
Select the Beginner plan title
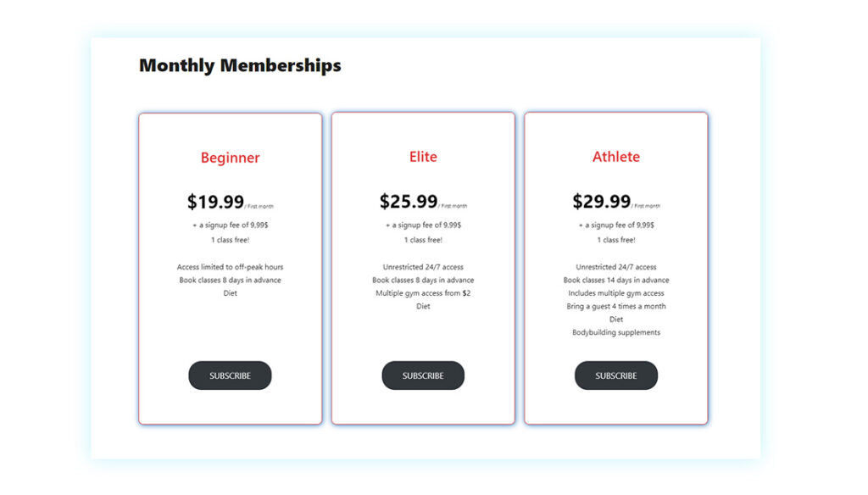[230, 158]
